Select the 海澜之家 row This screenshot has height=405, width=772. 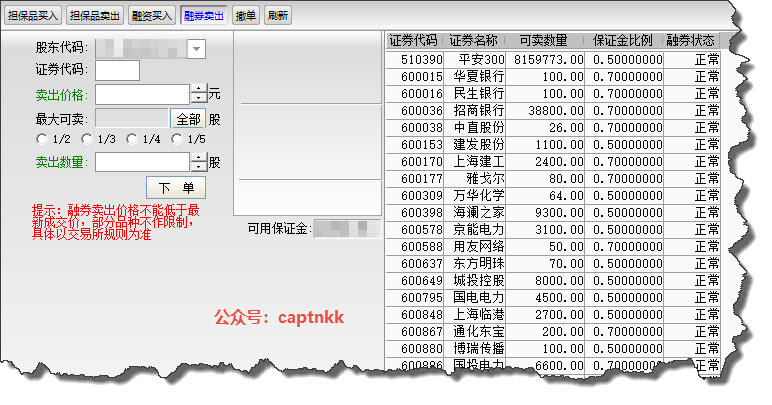click(x=553, y=213)
